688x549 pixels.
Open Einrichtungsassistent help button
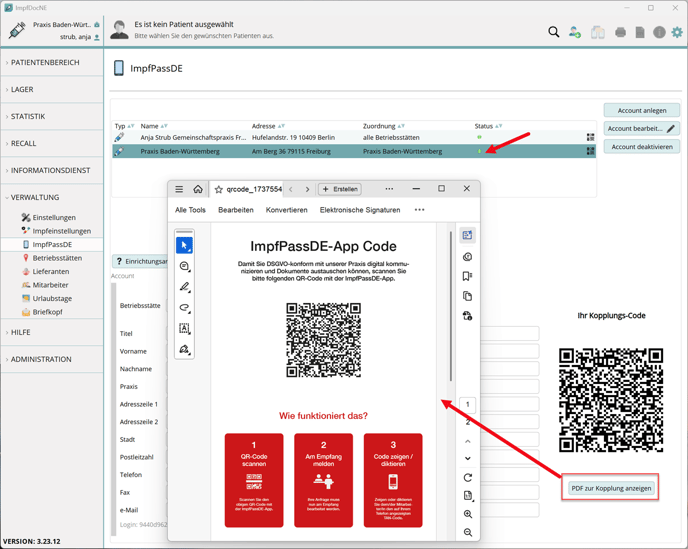(x=140, y=262)
